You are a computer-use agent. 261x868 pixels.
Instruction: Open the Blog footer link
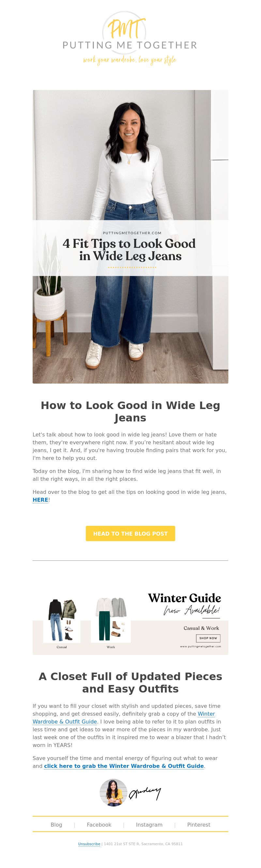56,825
